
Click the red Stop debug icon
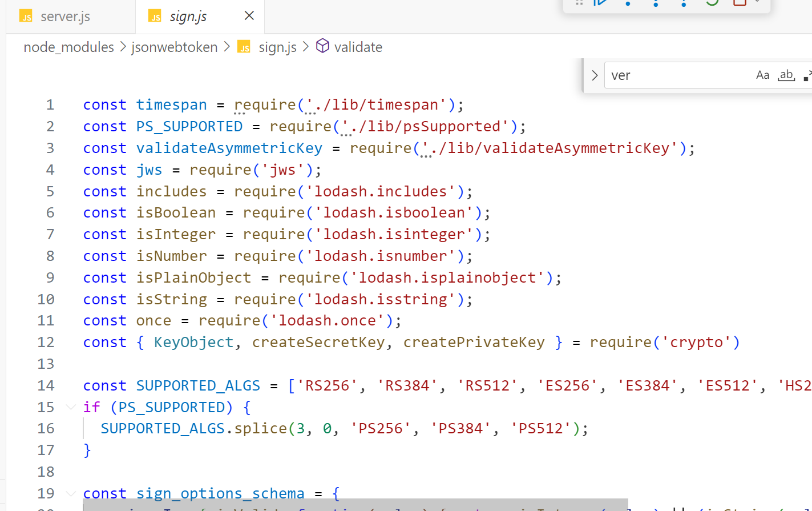[740, 2]
